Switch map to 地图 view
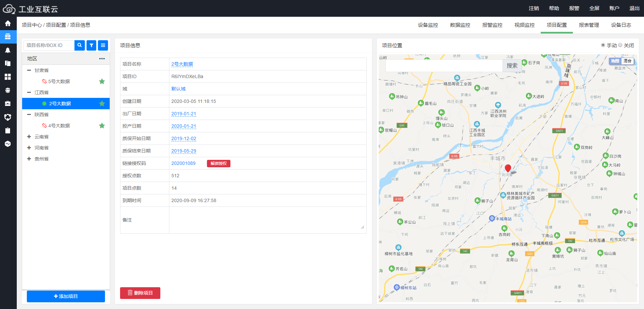644x309 pixels. point(615,61)
